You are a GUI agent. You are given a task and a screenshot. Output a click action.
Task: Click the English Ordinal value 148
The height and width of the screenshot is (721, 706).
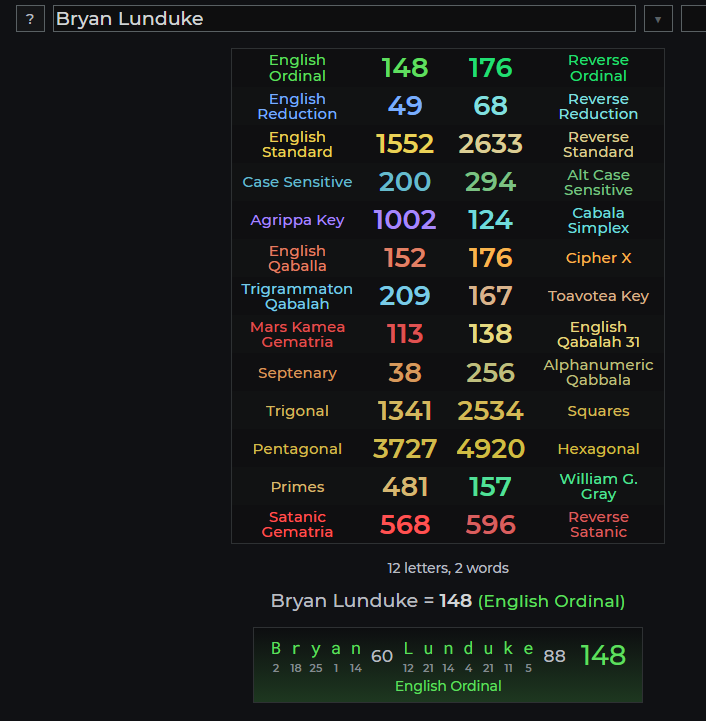pos(405,68)
